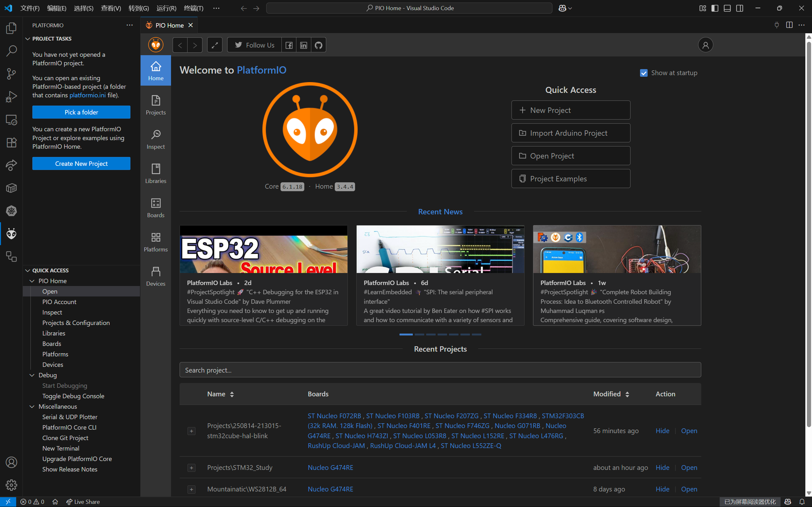Open the Live Share activity icon
Viewport: 812px width, 507px height.
tap(11, 165)
